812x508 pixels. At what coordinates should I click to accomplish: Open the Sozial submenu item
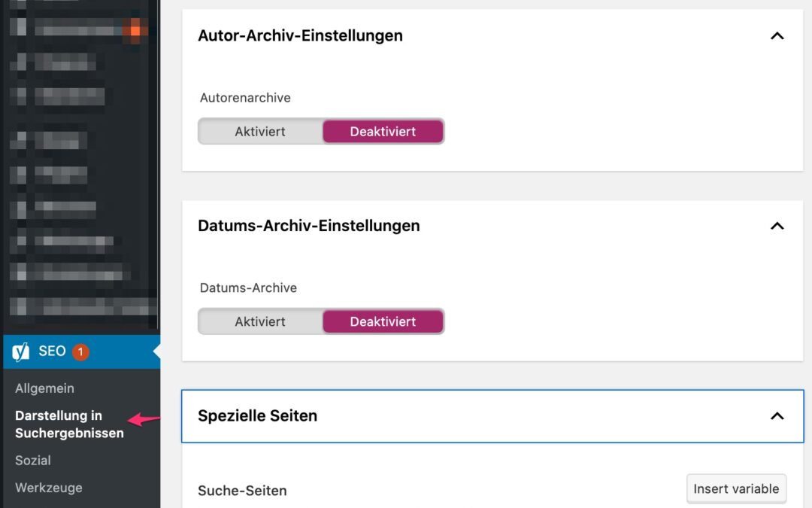point(33,460)
